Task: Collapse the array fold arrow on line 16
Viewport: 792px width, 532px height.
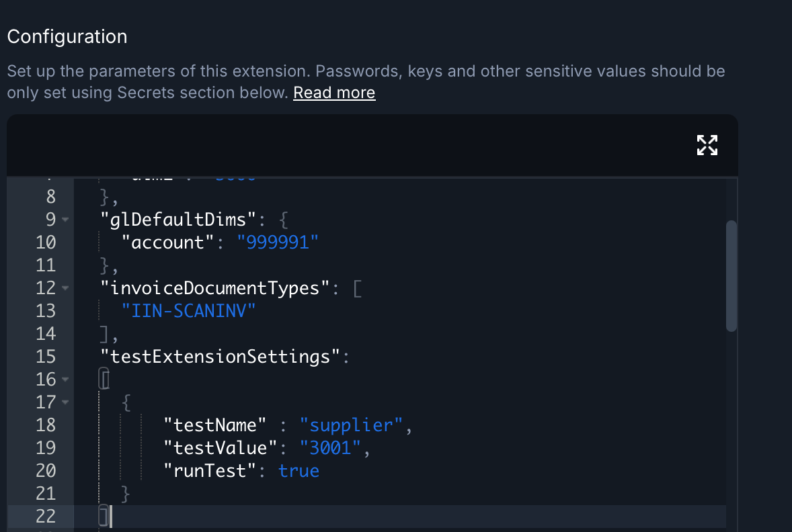Action: point(65,380)
